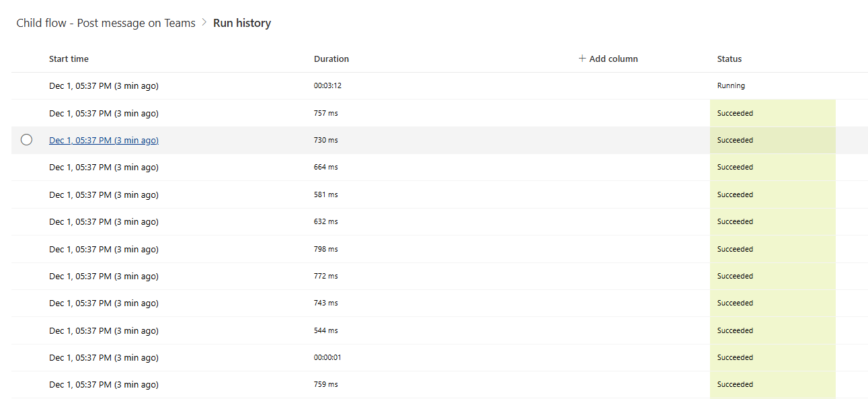This screenshot has width=868, height=399.
Task: Click the 632 ms duration value
Action: click(x=326, y=221)
